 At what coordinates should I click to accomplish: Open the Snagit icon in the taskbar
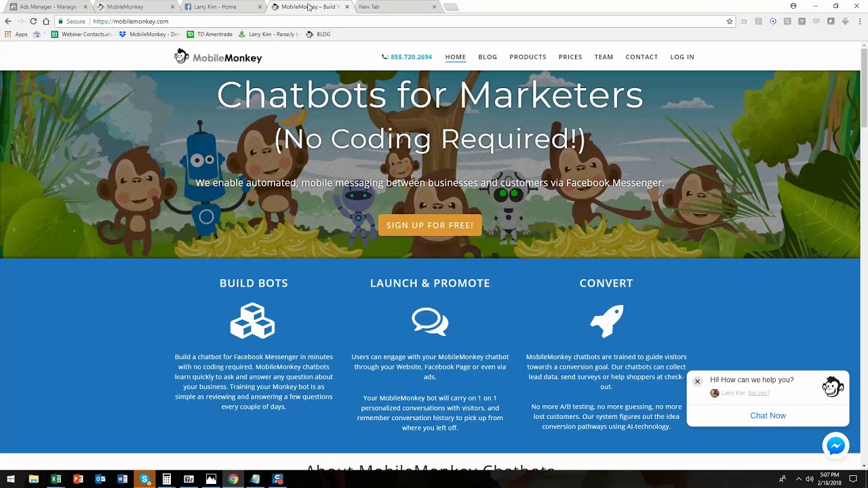[x=277, y=479]
